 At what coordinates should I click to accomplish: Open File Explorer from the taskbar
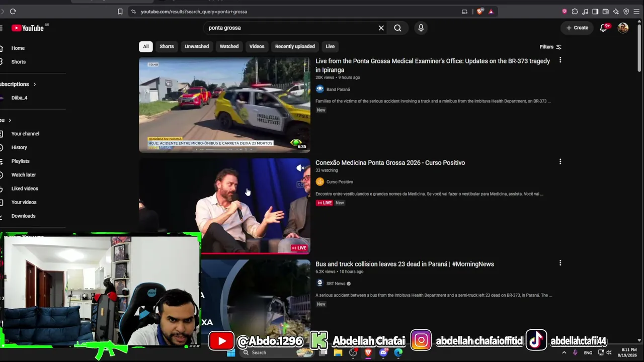338,353
